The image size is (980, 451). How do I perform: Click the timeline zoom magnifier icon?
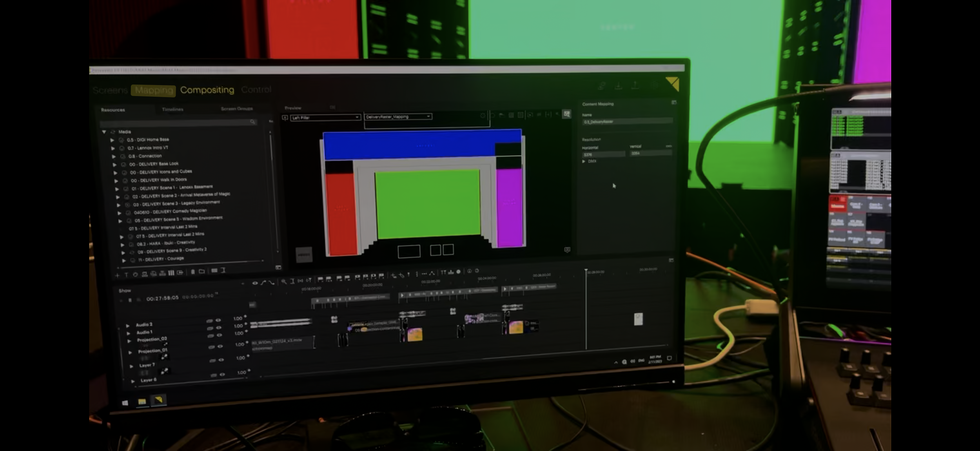(x=284, y=281)
